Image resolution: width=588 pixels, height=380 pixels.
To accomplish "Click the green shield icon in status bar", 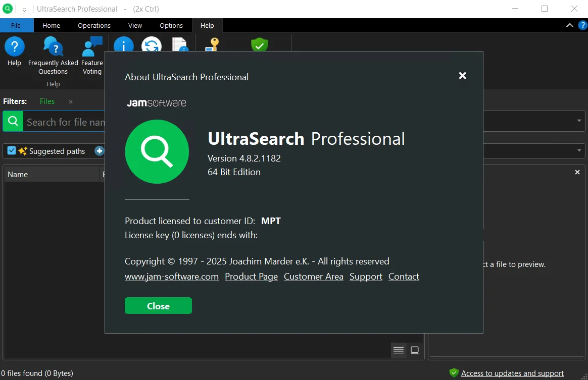I will [454, 373].
